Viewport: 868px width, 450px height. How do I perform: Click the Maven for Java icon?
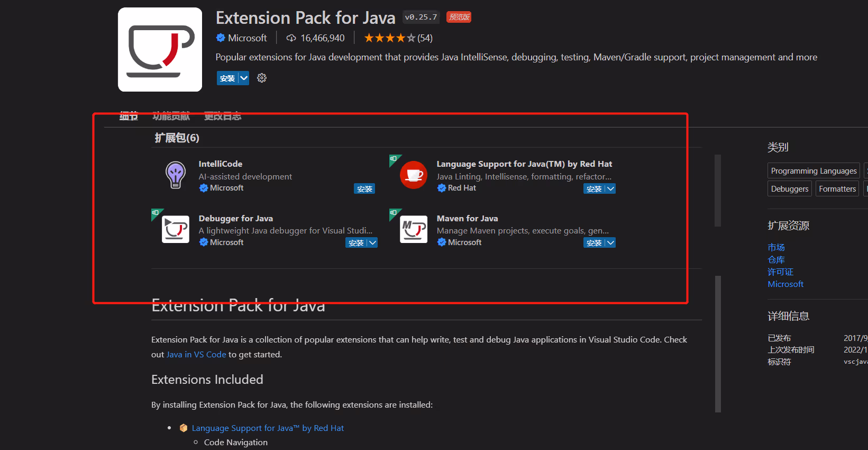(414, 229)
